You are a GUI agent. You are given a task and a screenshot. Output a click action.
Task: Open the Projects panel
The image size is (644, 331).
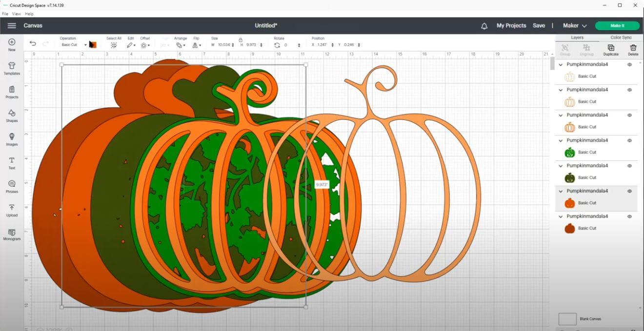[12, 92]
